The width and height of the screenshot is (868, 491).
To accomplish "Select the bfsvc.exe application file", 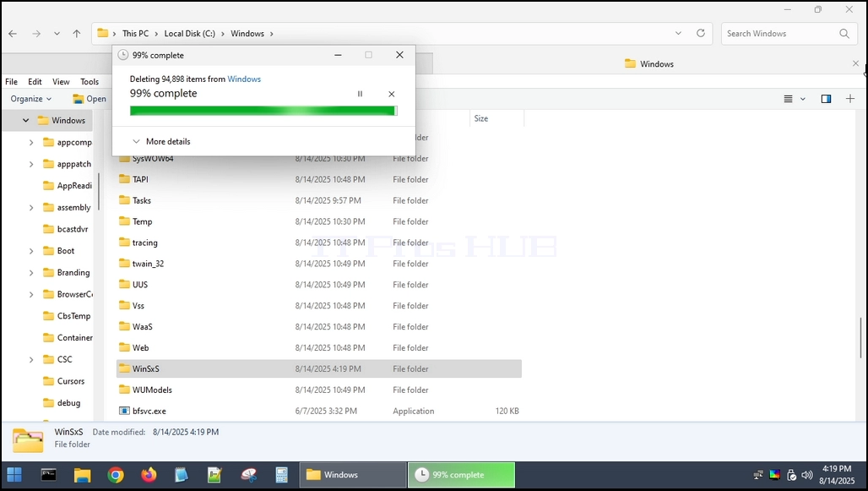I will coord(149,412).
